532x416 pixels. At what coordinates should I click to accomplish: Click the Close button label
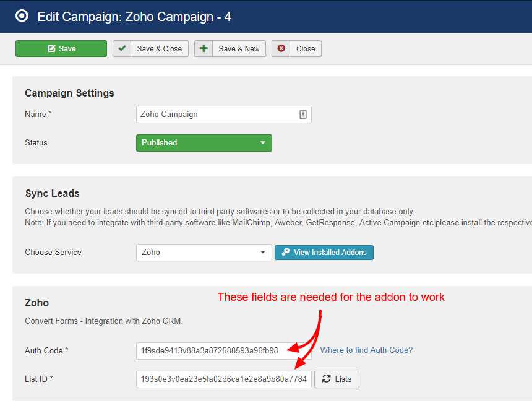306,48
